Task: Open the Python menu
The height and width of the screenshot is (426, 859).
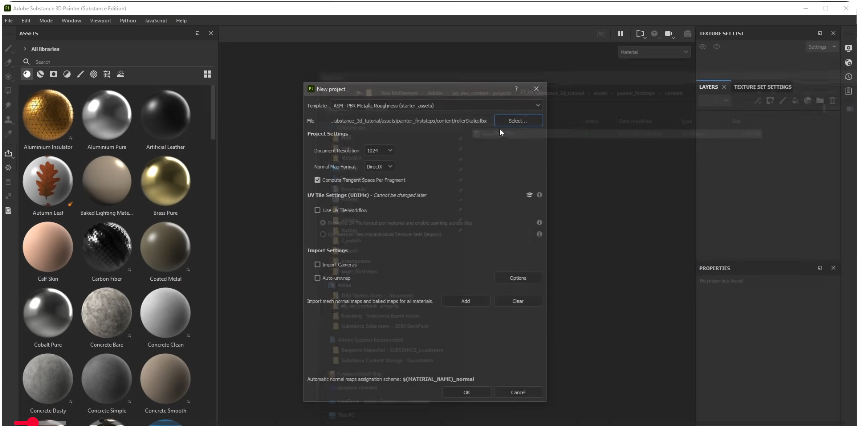Action: pos(128,20)
